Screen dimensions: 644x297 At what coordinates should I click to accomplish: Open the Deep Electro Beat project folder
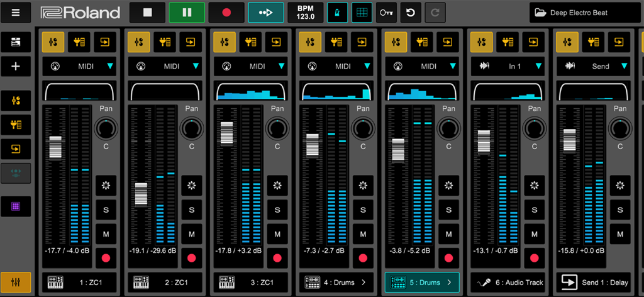[x=586, y=13]
